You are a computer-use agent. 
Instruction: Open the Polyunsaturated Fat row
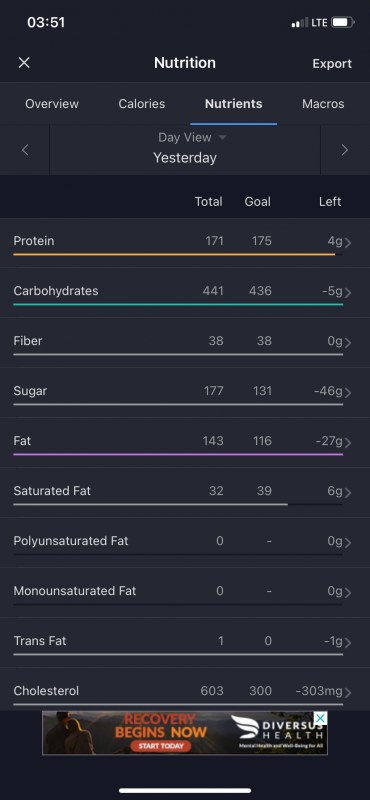[185, 542]
